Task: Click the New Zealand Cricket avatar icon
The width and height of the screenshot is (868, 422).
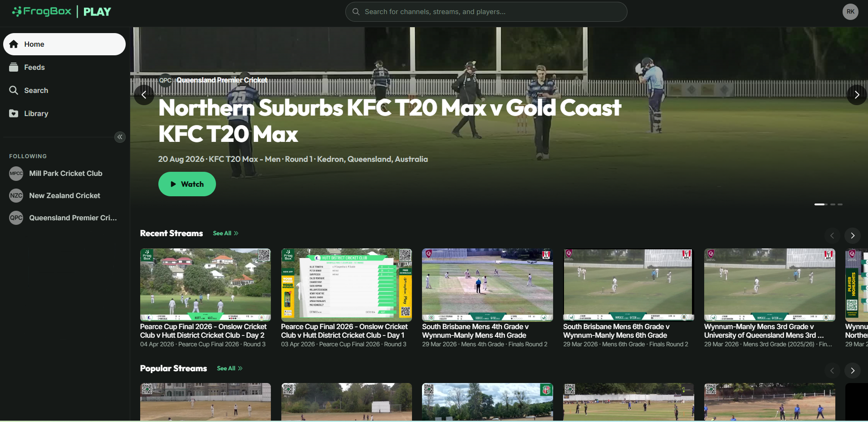Action: (x=16, y=195)
